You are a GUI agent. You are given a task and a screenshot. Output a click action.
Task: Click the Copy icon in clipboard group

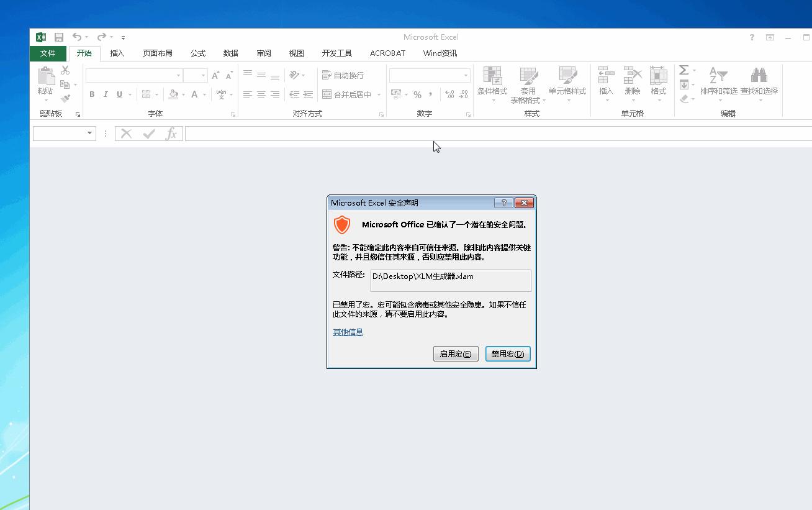tap(65, 84)
